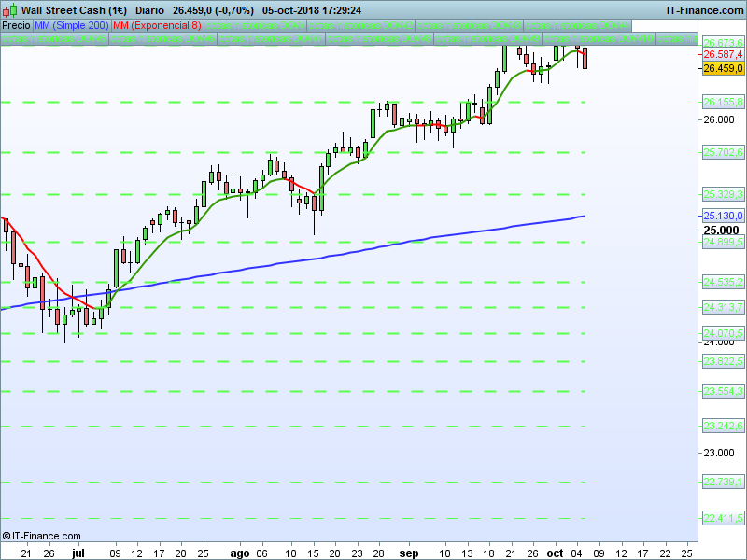Viewport: 747px width, 560px height.
Task: Click the jul month label on time axis
Action: [x=78, y=553]
